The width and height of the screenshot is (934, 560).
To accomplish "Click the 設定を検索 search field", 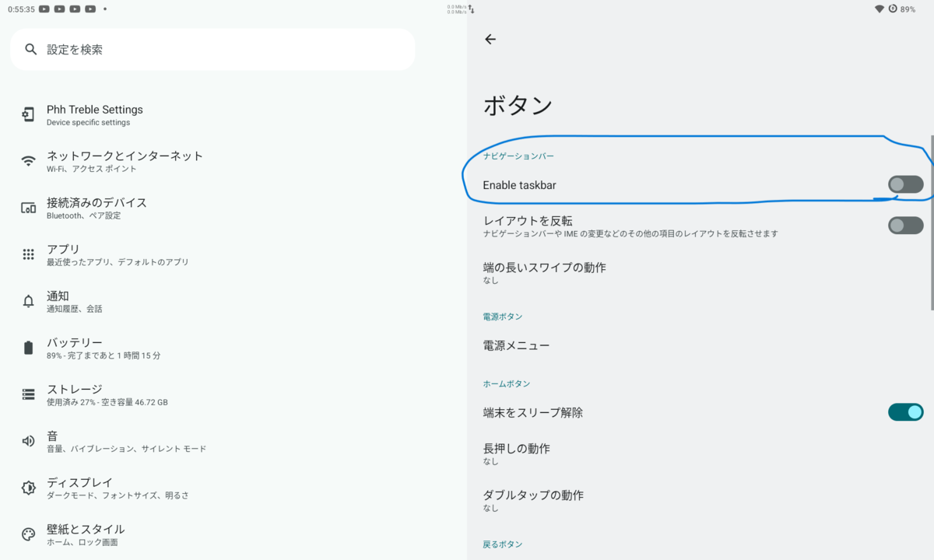I will pyautogui.click(x=212, y=49).
